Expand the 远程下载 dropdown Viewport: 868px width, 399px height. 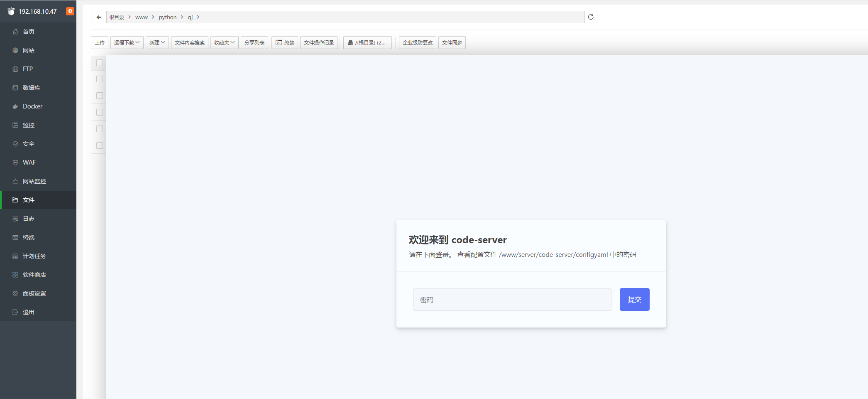click(127, 43)
